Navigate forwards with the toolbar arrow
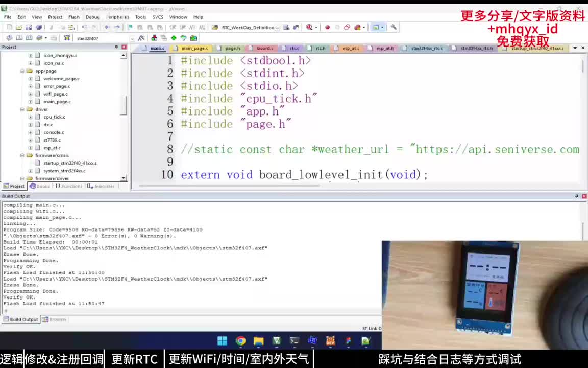588x368 pixels. (x=117, y=27)
